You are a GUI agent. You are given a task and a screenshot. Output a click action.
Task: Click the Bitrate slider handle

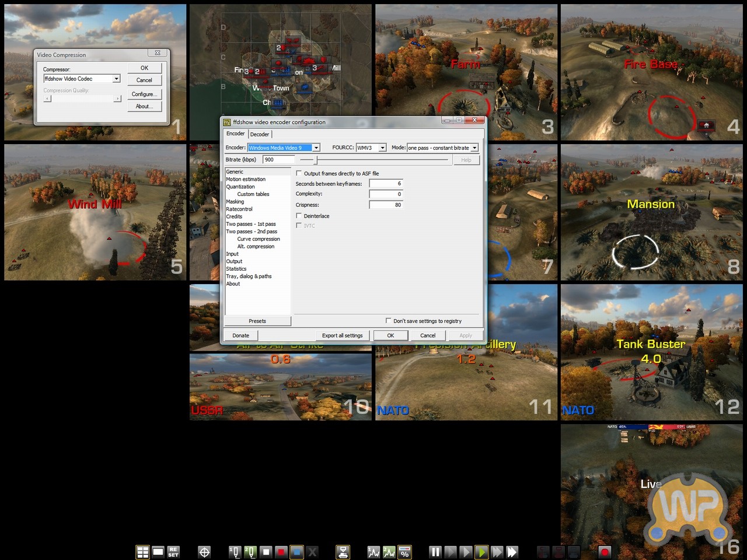click(x=316, y=160)
